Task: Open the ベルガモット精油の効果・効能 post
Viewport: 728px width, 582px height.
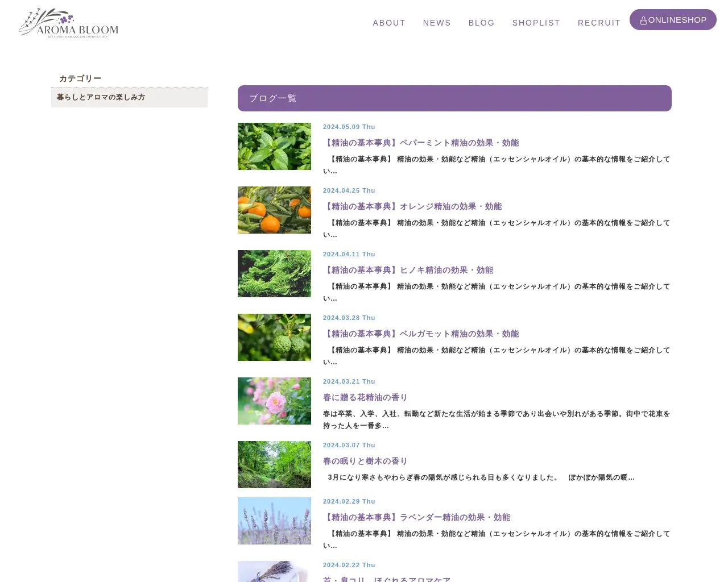Action: point(421,334)
